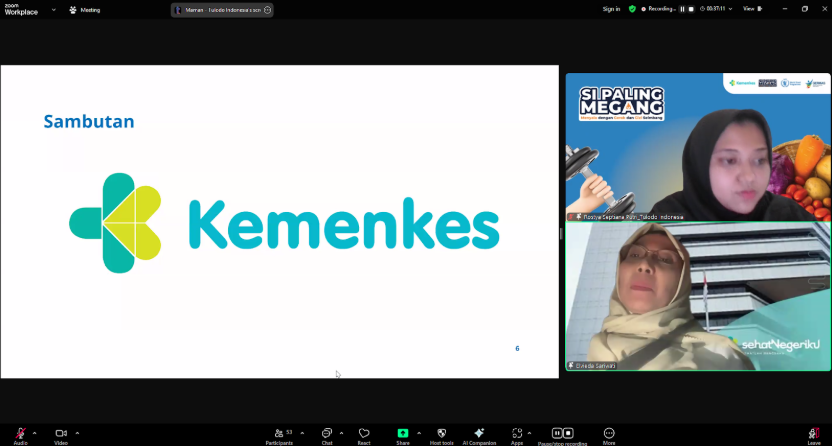Click the 'Sambutan' slide heading
This screenshot has width=832, height=446.
89,121
